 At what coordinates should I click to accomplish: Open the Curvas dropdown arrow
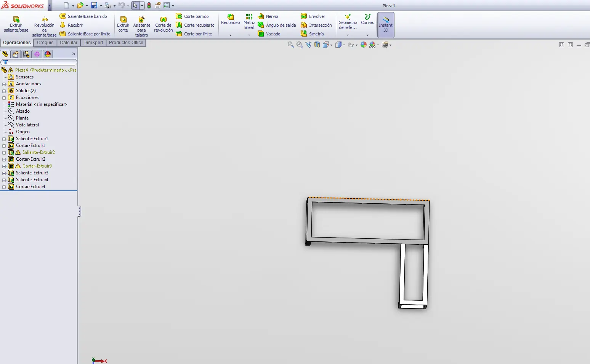tap(367, 35)
